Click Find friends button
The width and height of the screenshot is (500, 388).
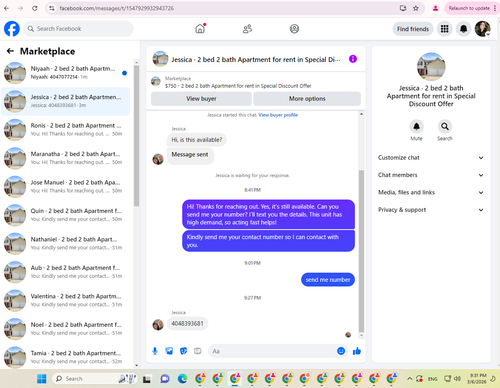pos(413,29)
